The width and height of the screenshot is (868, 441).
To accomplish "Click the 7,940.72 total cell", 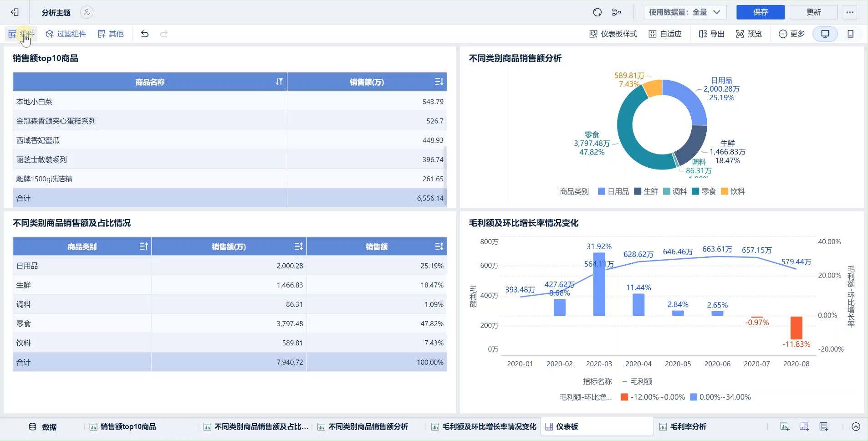I will pyautogui.click(x=229, y=362).
